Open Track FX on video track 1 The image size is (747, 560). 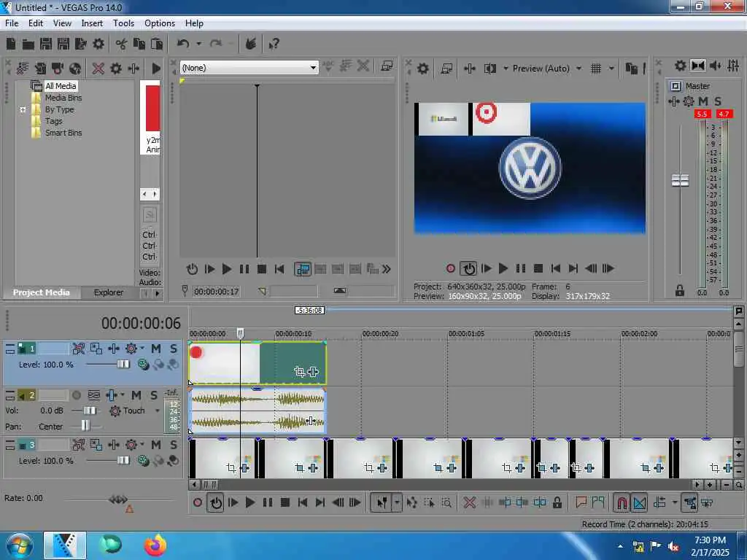[x=113, y=349]
